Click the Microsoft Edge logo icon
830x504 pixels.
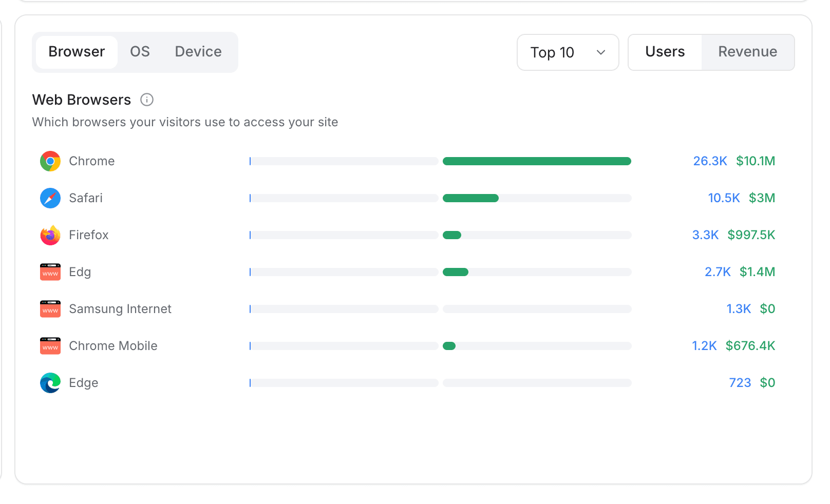[50, 383]
